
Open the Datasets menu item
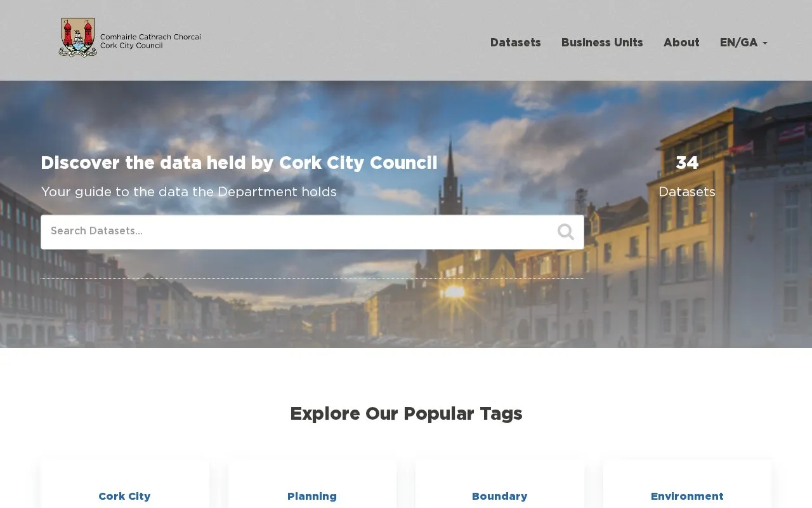coord(515,43)
